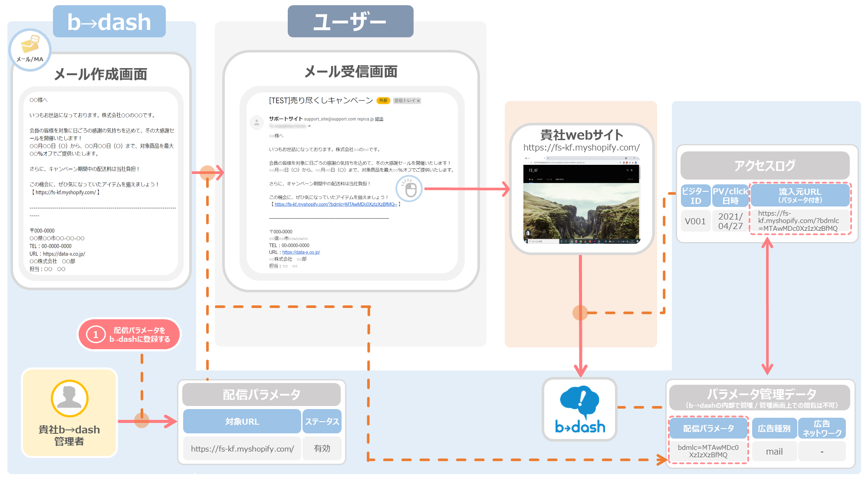Click the FS_KF logo on the website screenshot
Screen dimensions: 868x488
point(533,170)
